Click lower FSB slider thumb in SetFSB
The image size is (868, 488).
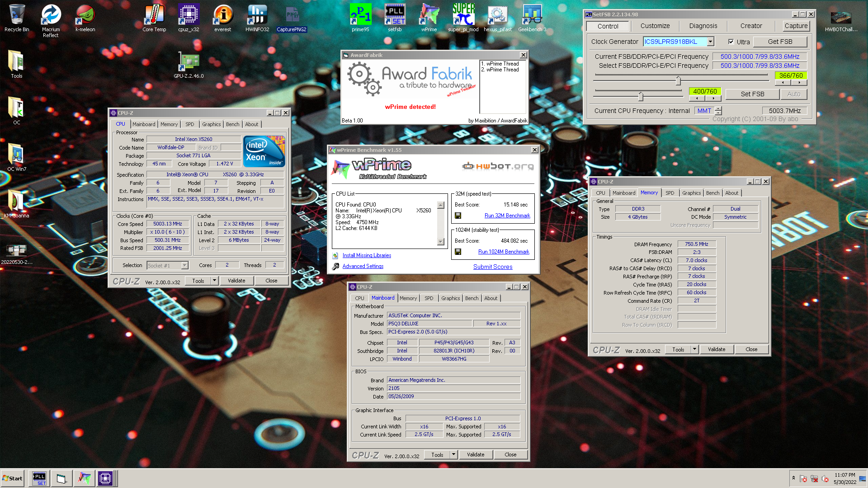point(641,96)
